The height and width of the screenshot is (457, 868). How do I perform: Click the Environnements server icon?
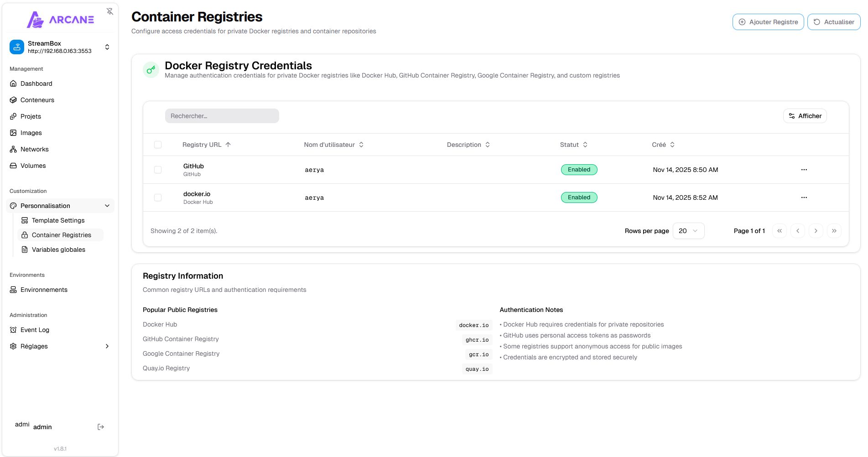pyautogui.click(x=13, y=290)
